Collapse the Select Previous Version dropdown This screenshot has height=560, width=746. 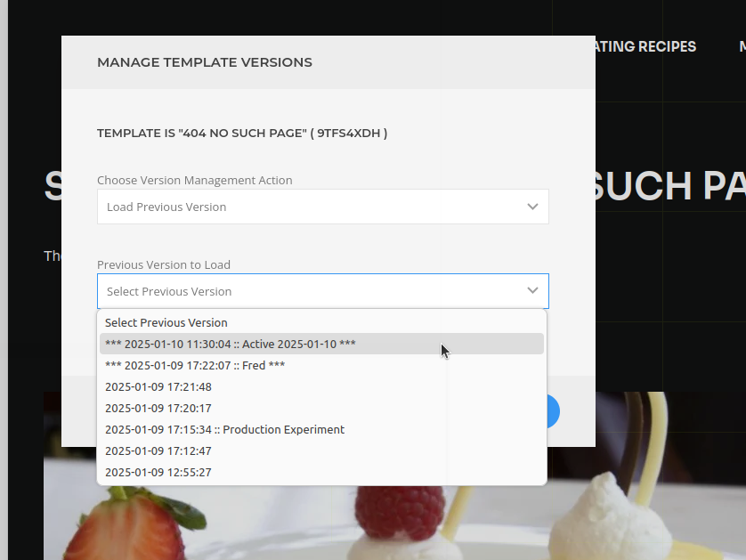322,291
